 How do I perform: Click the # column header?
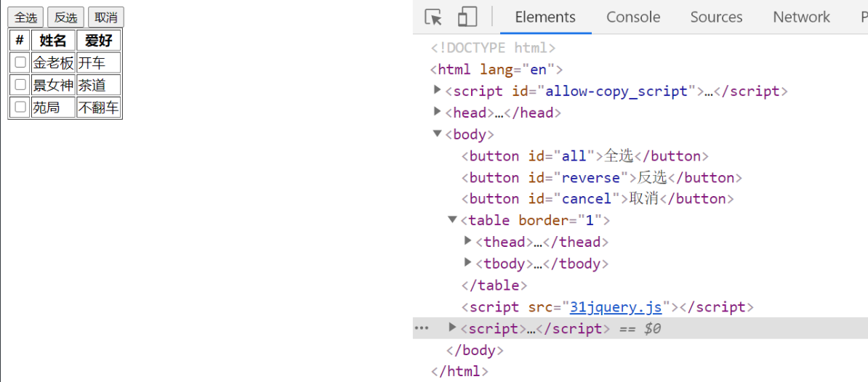click(20, 40)
